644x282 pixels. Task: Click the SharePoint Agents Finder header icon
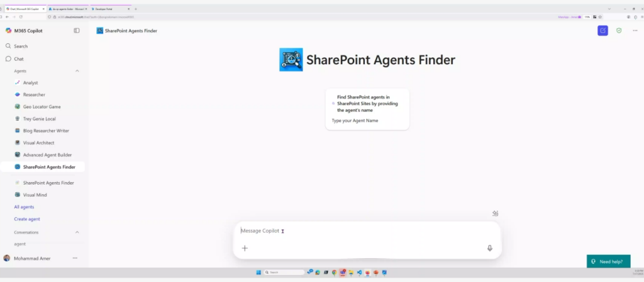(100, 31)
